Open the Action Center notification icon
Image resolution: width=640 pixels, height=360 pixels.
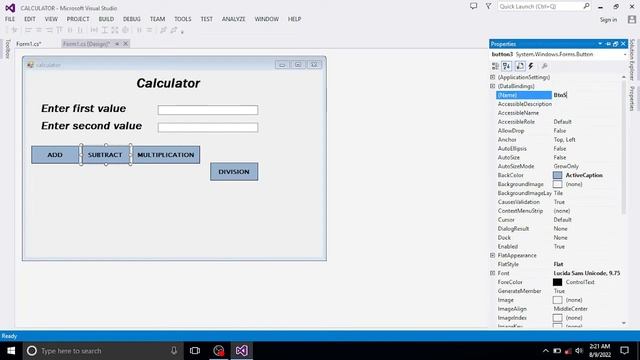[x=624, y=351]
